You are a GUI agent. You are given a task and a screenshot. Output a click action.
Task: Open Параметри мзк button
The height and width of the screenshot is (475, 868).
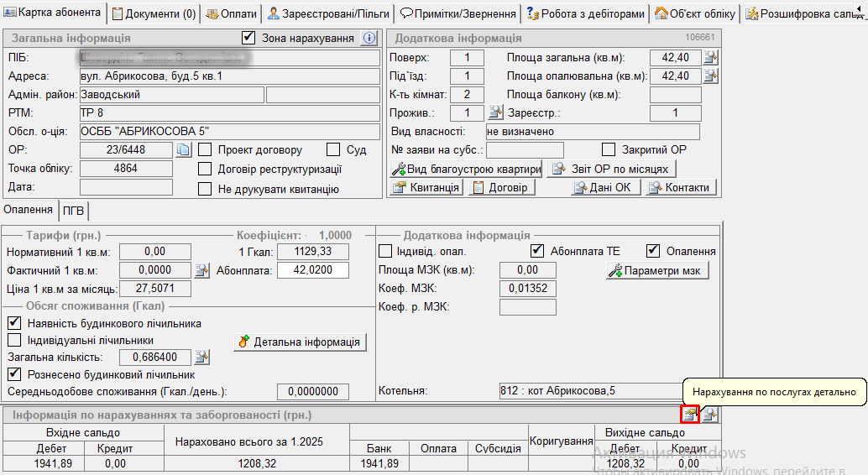[658, 270]
